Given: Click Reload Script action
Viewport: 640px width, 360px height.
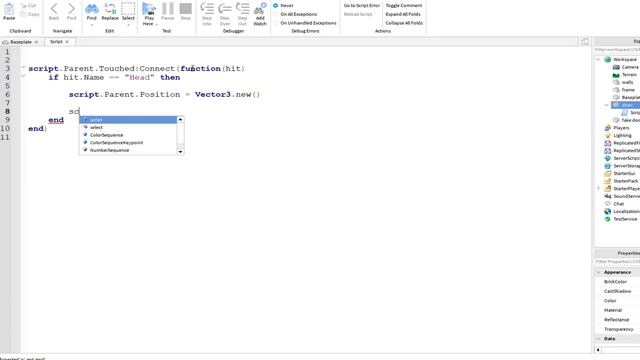Looking at the screenshot, I should click(358, 14).
